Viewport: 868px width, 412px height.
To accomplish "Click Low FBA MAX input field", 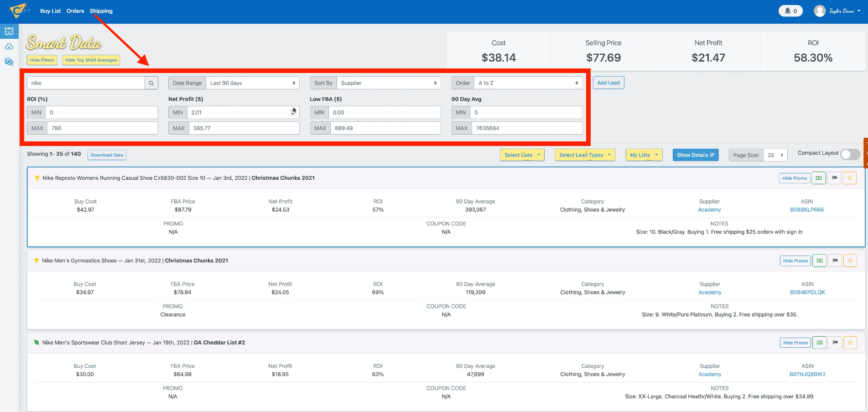I will click(385, 128).
